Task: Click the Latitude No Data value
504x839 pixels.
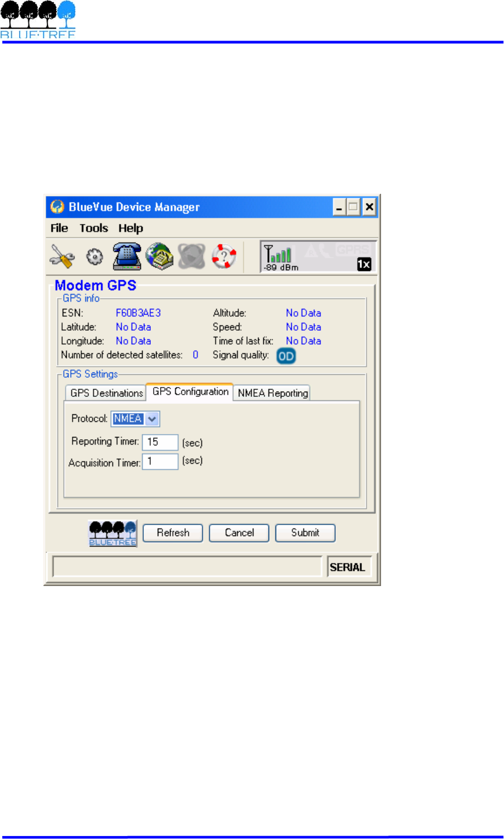Action: (x=133, y=327)
